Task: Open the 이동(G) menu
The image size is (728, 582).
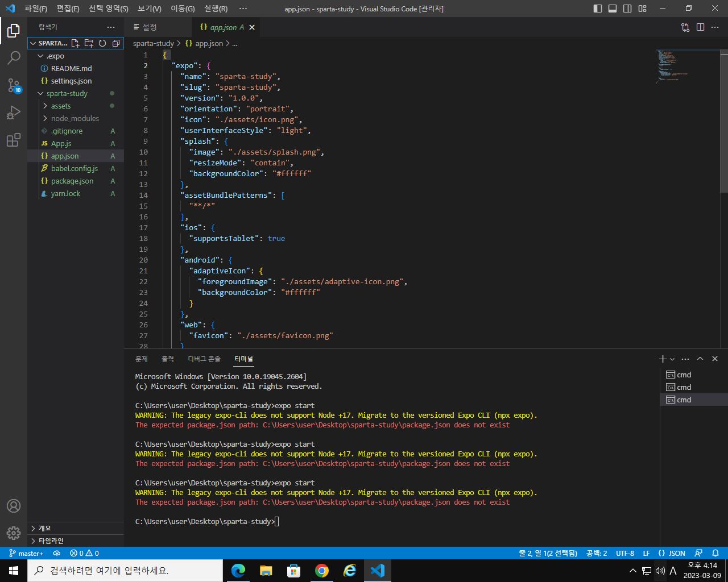Action: coord(183,9)
